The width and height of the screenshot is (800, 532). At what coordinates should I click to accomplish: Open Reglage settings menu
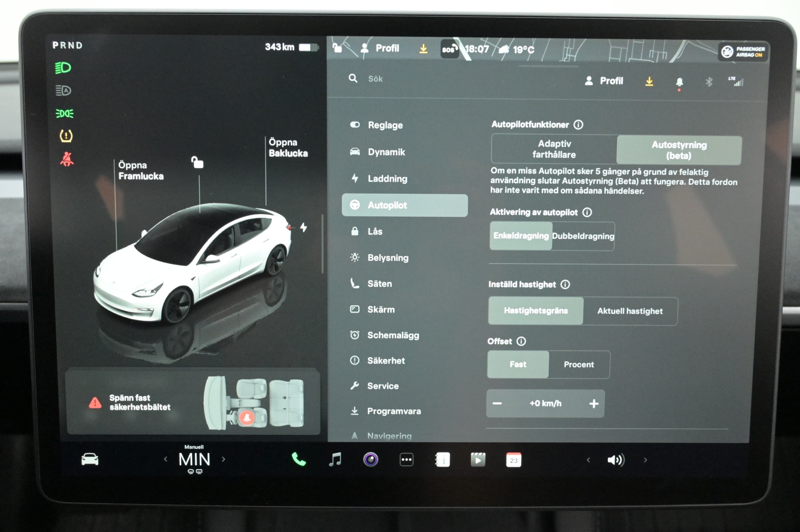point(404,125)
